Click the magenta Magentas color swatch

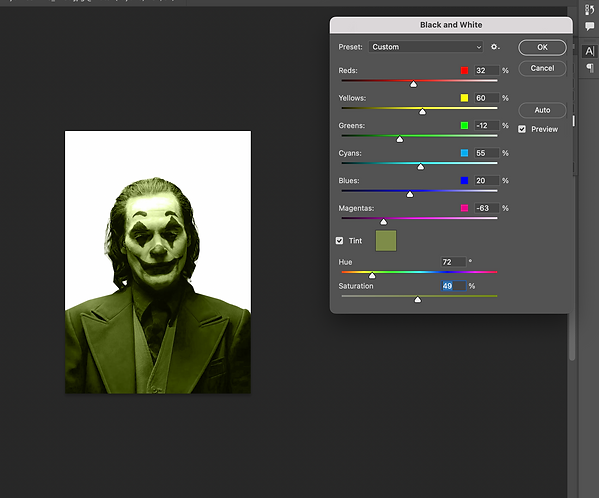tap(464, 208)
